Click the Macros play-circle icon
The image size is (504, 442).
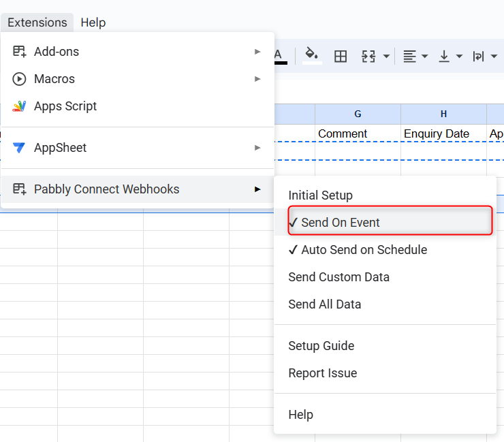click(x=19, y=79)
